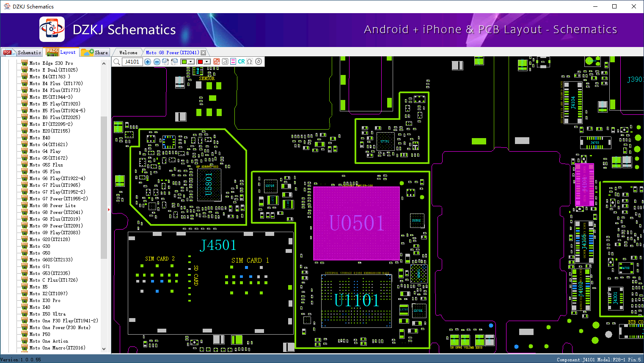Click the PADS icon beside Moto G71
This screenshot has width=644, height=363.
click(x=25, y=266)
